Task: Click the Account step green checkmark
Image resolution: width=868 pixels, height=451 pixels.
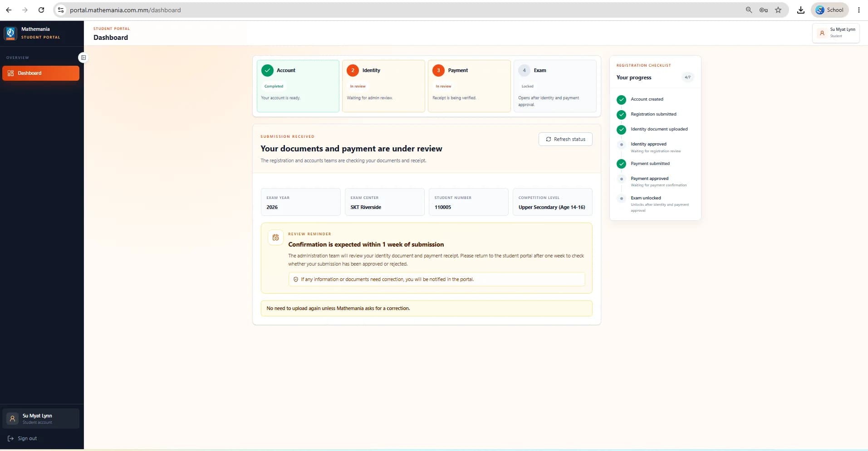Action: [267, 70]
